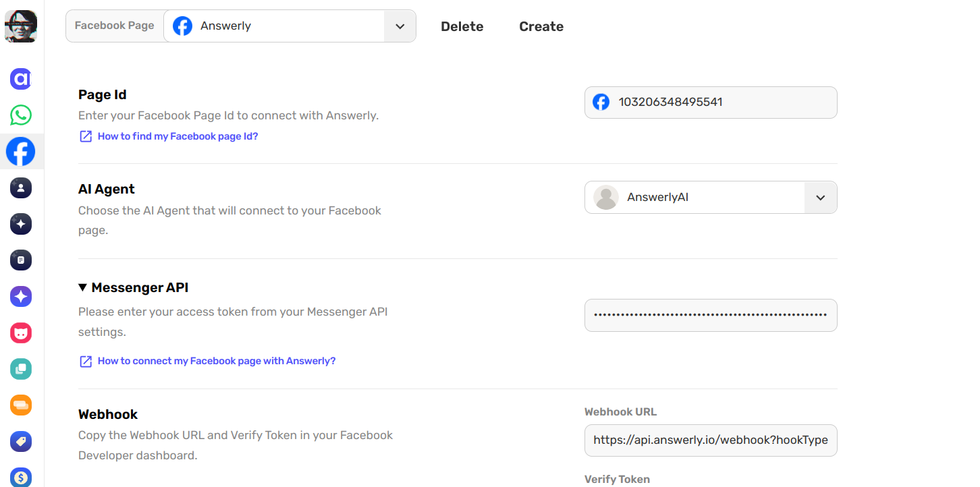
Task: Click the Verify Token label
Action: (x=617, y=479)
